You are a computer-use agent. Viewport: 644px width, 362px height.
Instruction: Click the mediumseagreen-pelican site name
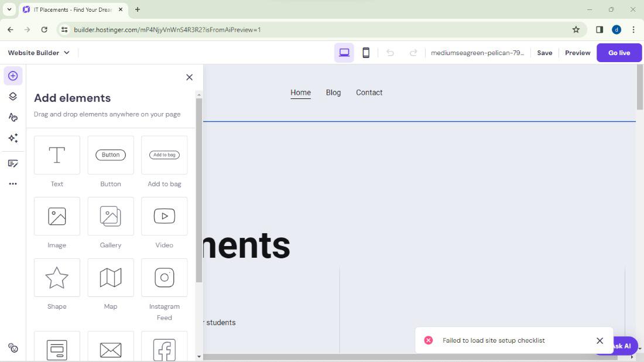pyautogui.click(x=477, y=53)
